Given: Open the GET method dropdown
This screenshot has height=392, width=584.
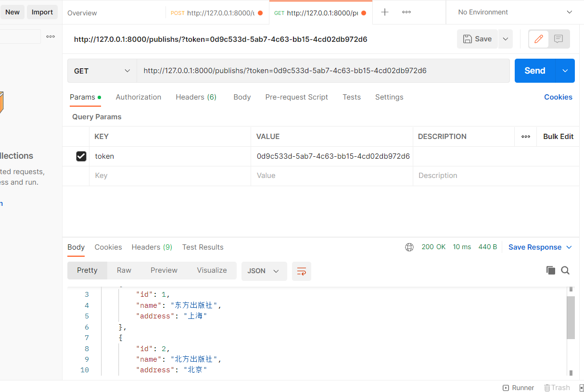Looking at the screenshot, I should (x=102, y=71).
